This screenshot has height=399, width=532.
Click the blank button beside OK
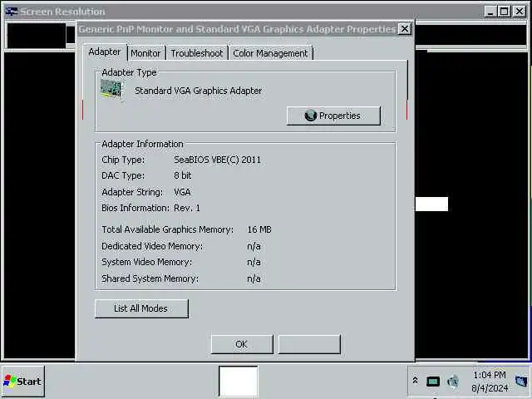(x=309, y=344)
